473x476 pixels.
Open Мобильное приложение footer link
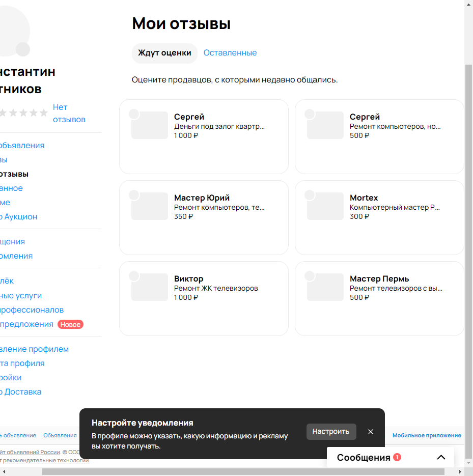pyautogui.click(x=427, y=435)
